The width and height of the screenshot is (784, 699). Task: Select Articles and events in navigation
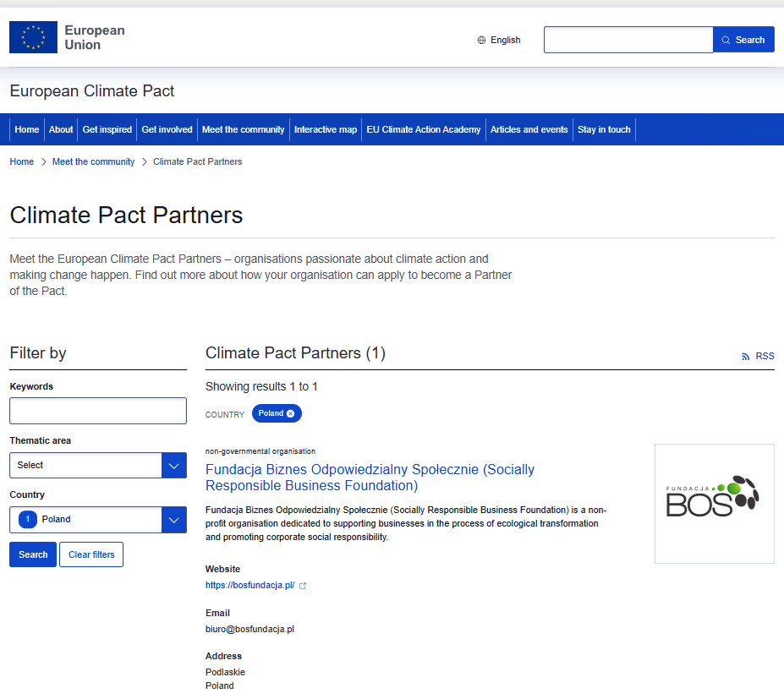(529, 129)
